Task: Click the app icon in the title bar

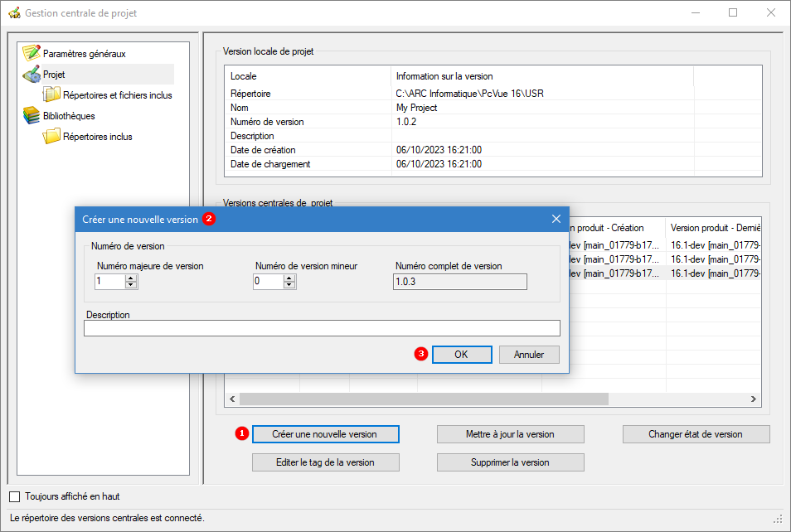Action: click(14, 13)
